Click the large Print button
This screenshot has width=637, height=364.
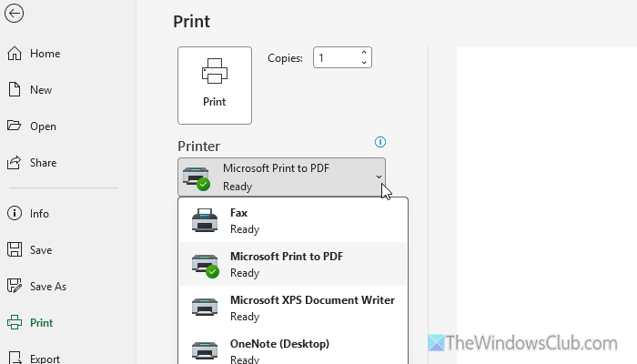(215, 86)
